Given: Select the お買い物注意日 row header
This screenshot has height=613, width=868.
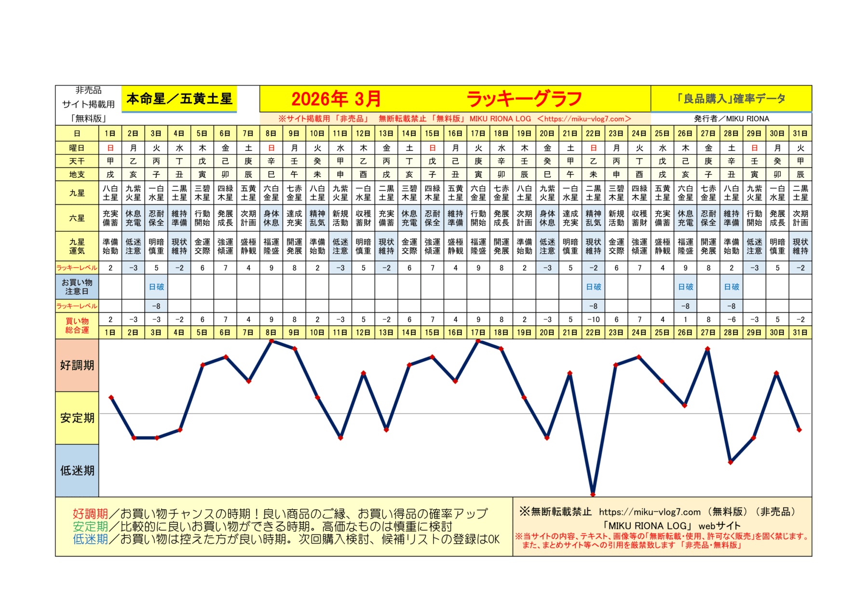Looking at the screenshot, I should pyautogui.click(x=77, y=287).
